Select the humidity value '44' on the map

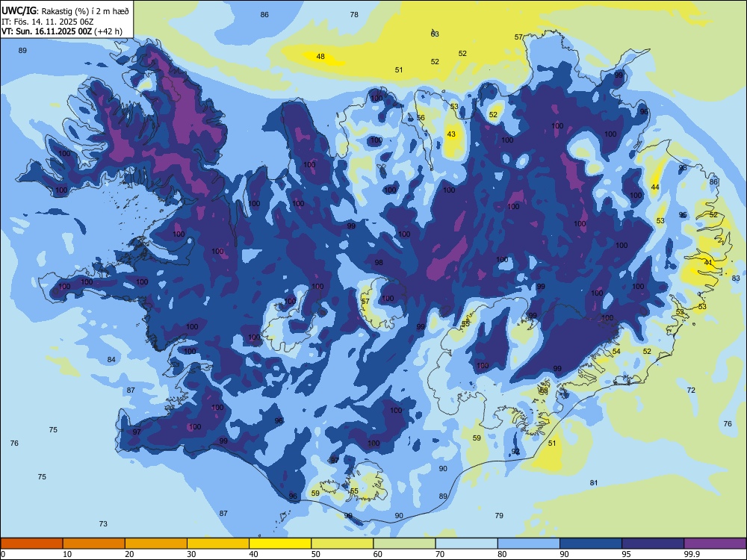click(x=655, y=187)
